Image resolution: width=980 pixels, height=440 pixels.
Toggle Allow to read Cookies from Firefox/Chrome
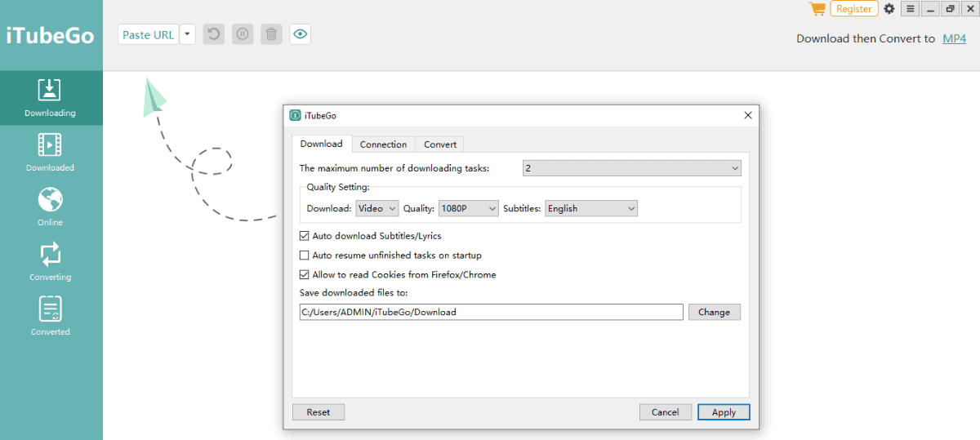click(305, 275)
